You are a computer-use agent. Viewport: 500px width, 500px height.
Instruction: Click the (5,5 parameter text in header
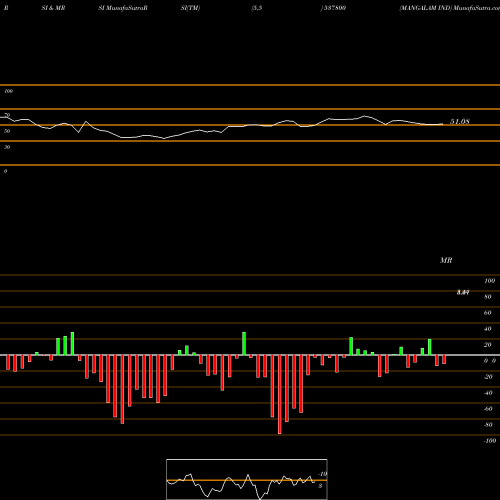coord(257,8)
